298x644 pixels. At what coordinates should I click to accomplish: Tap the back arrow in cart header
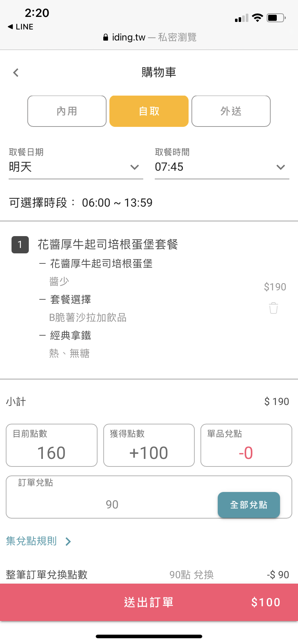16,73
